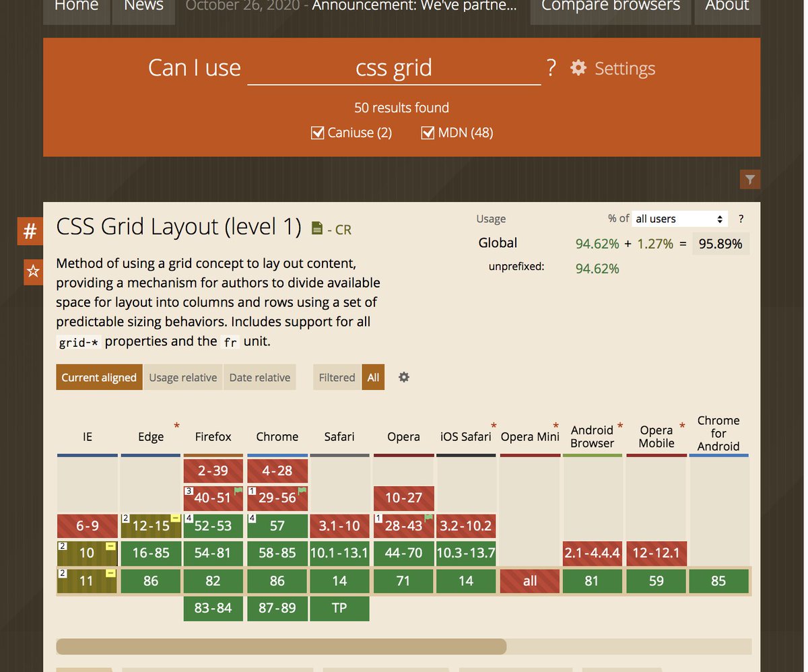Click the green flag on Opera 28-43

click(x=428, y=519)
